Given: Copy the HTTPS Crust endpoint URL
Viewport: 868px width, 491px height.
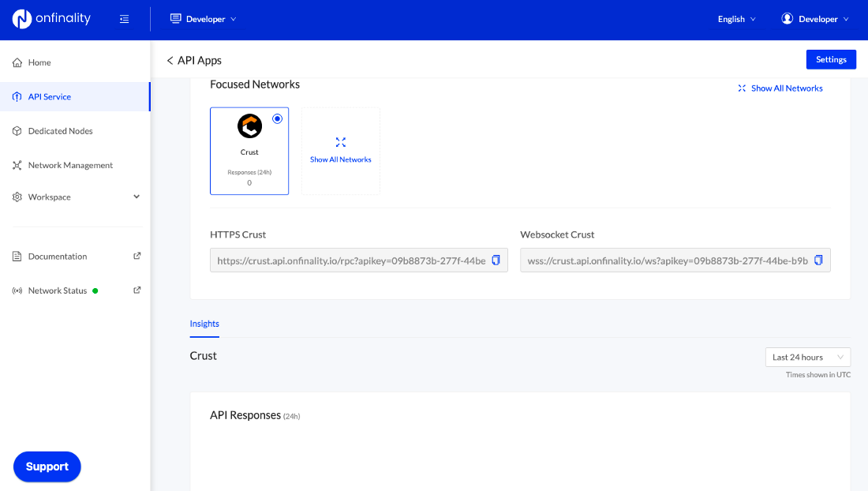Looking at the screenshot, I should coord(496,260).
